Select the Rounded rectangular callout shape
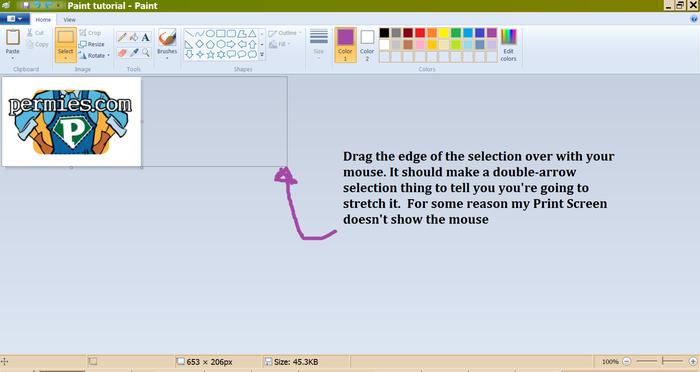 (231, 54)
